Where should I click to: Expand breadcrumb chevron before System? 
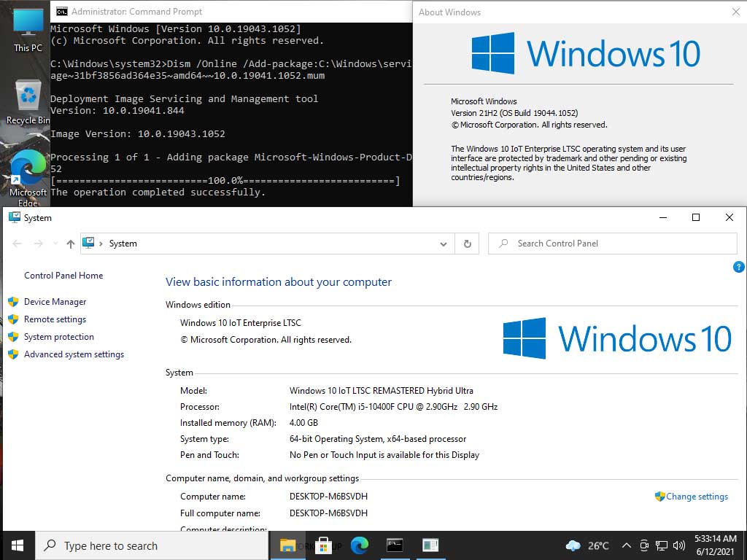(101, 244)
